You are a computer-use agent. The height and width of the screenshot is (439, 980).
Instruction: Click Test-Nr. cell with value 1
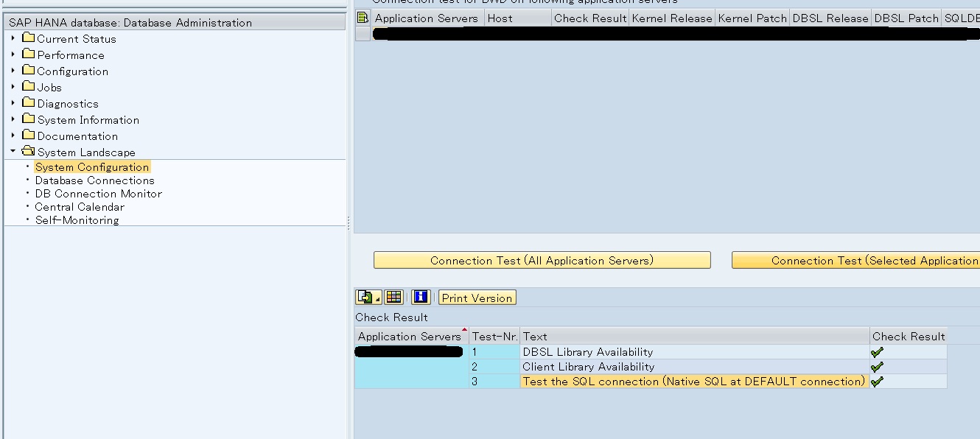(494, 352)
